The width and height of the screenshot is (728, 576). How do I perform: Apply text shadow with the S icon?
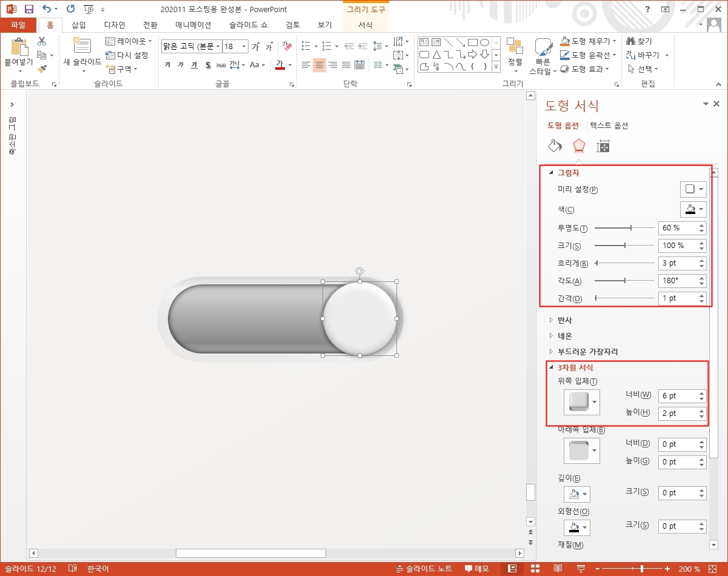pyautogui.click(x=208, y=65)
